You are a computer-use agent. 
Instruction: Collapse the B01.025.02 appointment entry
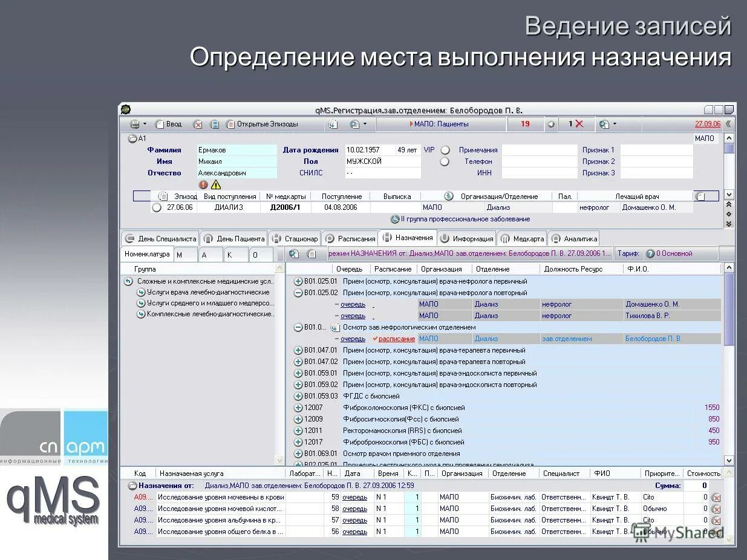(297, 292)
